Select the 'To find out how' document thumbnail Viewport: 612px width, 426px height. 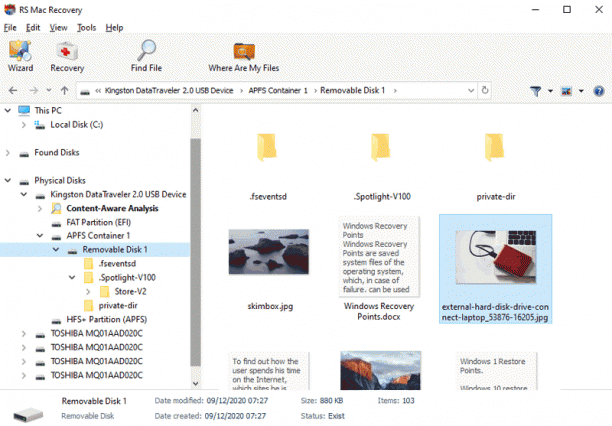pyautogui.click(x=267, y=371)
